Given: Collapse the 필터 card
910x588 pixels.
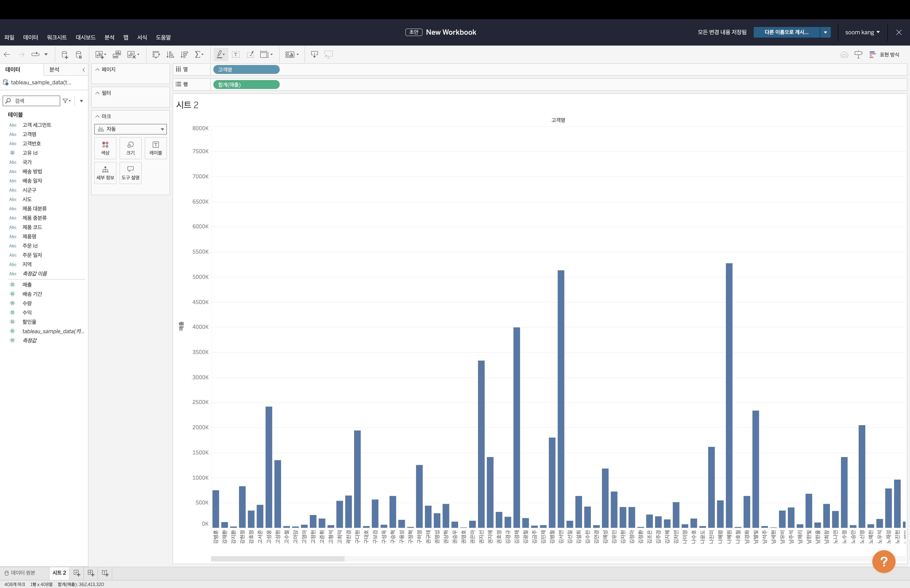Looking at the screenshot, I should pyautogui.click(x=97, y=93).
